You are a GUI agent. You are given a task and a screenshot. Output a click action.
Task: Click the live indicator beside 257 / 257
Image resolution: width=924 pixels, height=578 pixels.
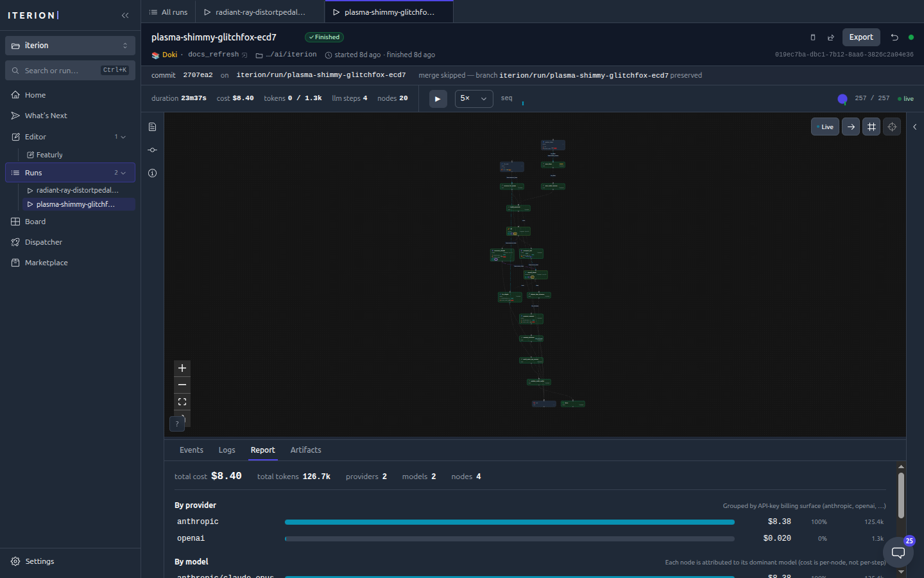(x=905, y=99)
